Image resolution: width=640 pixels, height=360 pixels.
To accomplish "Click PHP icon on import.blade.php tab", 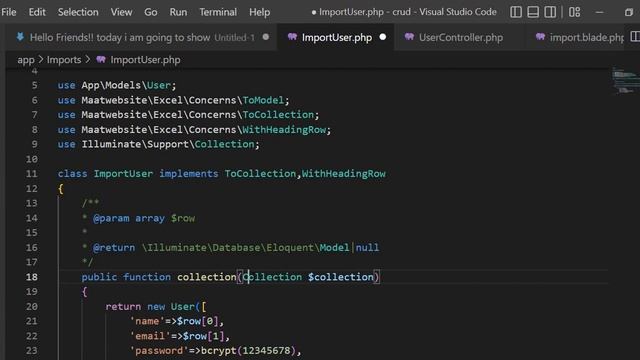I will click(540, 37).
